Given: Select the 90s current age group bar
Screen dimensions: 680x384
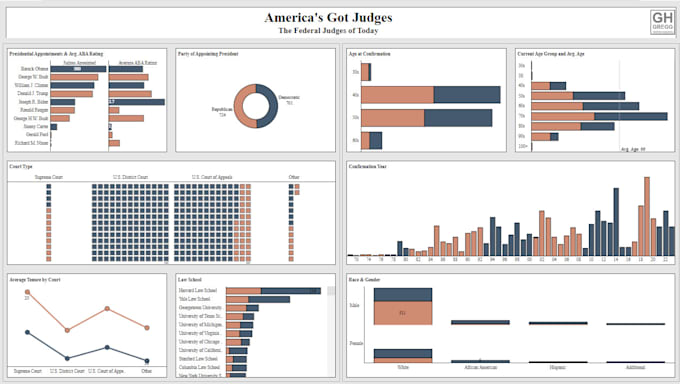Looking at the screenshot, I should pyautogui.click(x=545, y=137).
